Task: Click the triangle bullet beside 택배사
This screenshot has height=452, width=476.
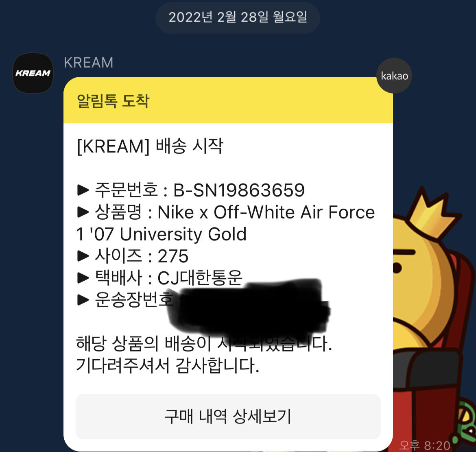Action: (x=83, y=278)
